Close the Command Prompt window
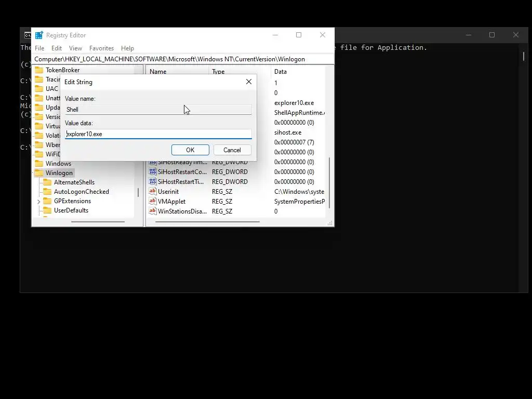 pos(516,35)
